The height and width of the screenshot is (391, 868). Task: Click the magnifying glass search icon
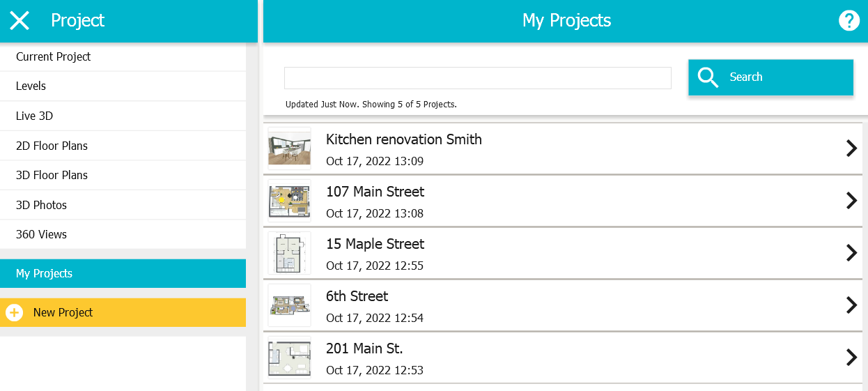point(708,77)
